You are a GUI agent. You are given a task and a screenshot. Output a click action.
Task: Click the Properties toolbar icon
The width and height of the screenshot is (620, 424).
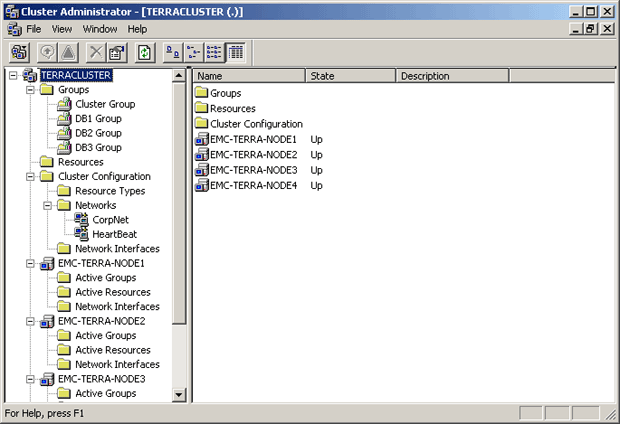(116, 52)
